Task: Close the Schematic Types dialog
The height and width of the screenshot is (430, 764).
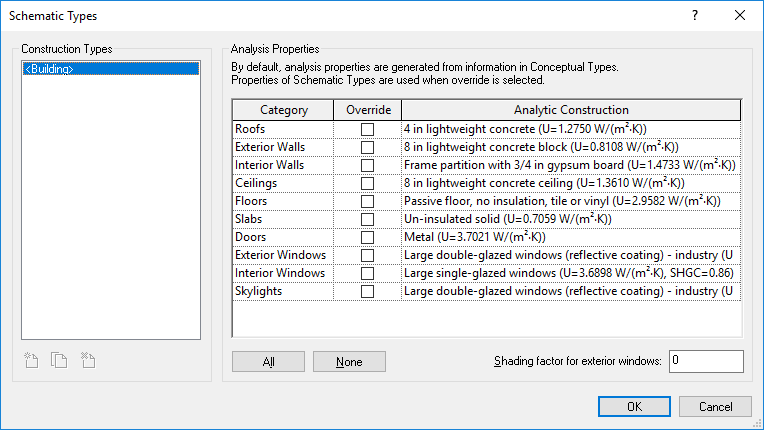Action: [740, 16]
